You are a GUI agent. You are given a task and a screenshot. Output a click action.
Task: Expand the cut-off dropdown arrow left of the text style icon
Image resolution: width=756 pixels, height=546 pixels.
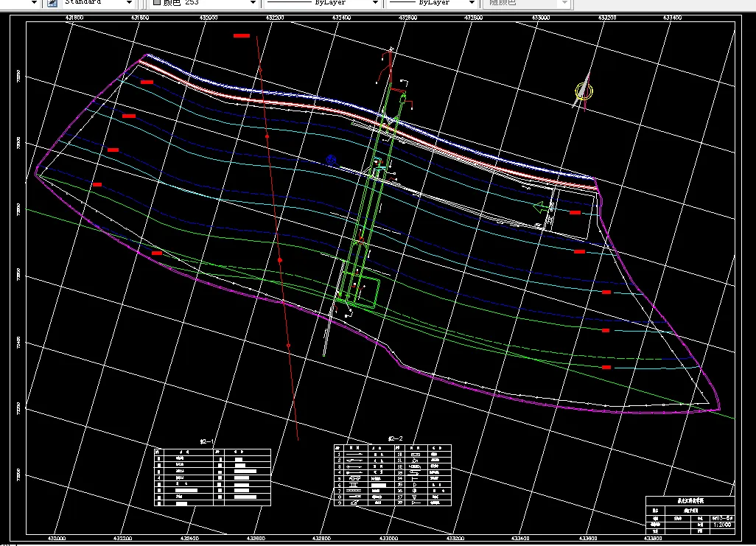pyautogui.click(x=34, y=3)
